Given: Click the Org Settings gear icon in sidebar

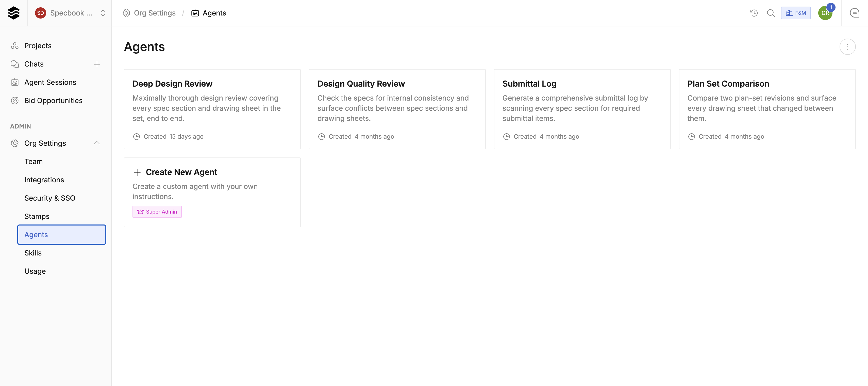Looking at the screenshot, I should pos(14,143).
